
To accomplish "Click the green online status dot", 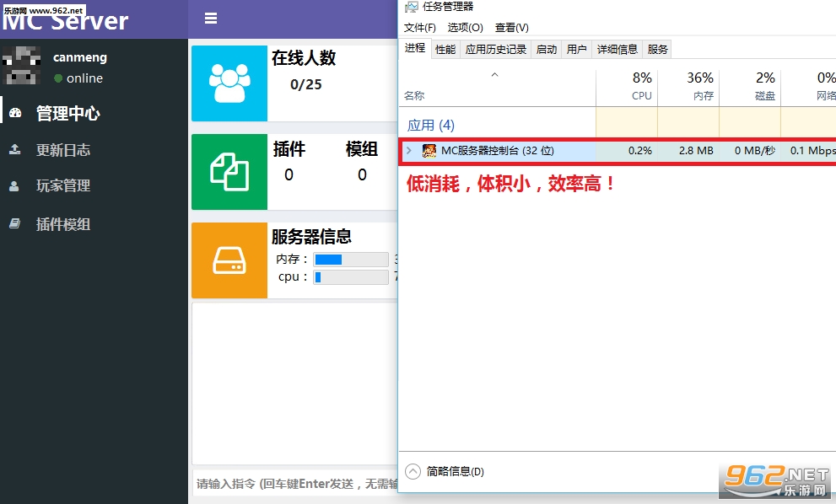I will point(58,78).
